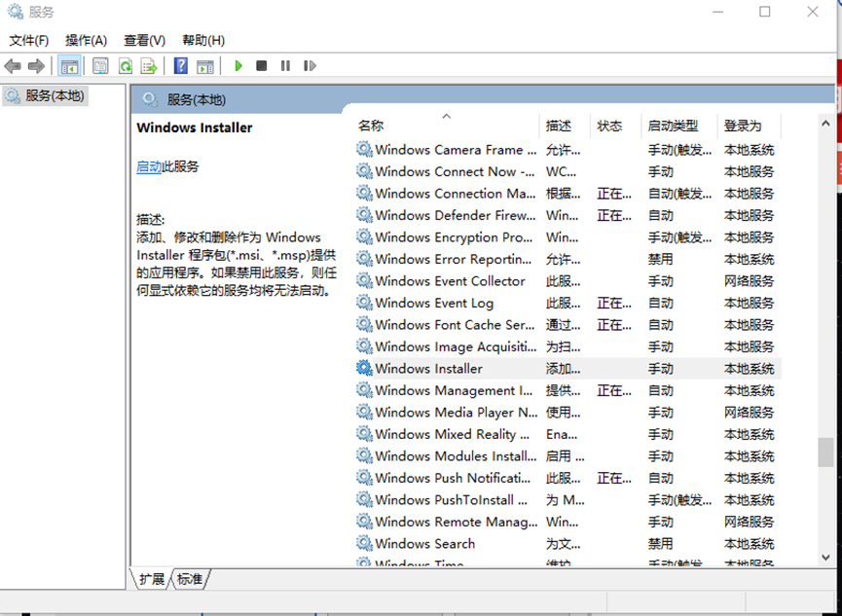Screen dimensions: 842x616
Task: Select the Windows Mixed Reality service
Action: click(x=568, y=434)
